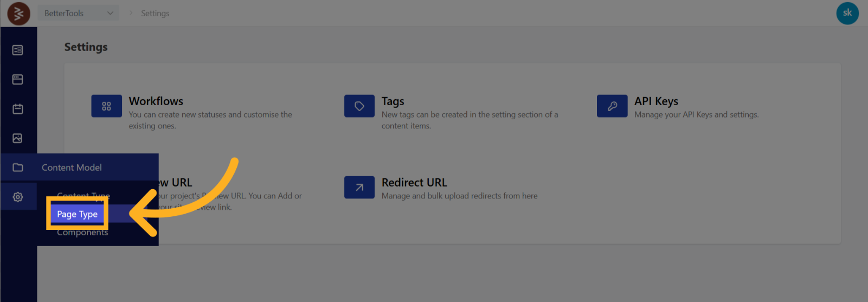Select Components in the flyout menu
868x302 pixels.
click(x=82, y=233)
